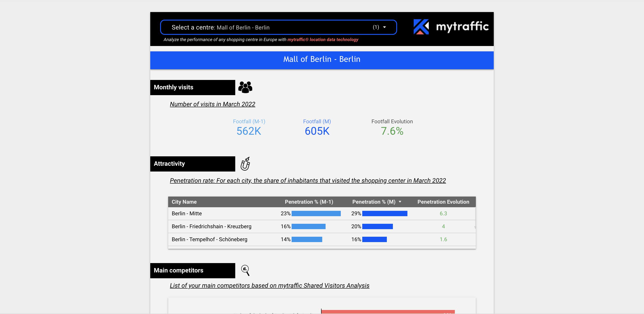Viewport: 644px width, 314px height.
Task: Click the 20% bar for Friedrichshain - Kreuzberg
Action: coord(377,226)
